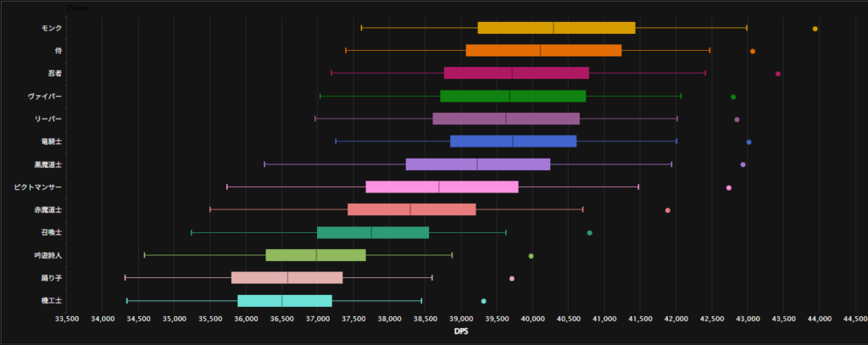This screenshot has width=868, height=345.
Task: Click the 侍 outlier point
Action: click(x=752, y=52)
